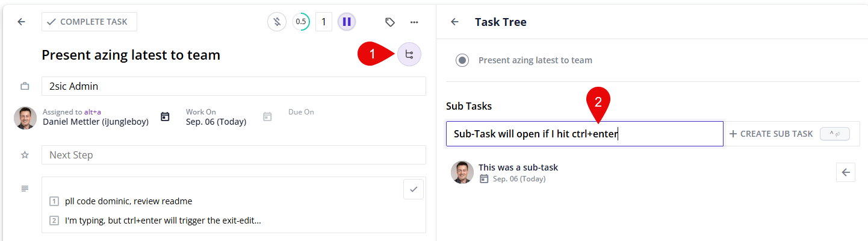Open the Work On date calendar icon
Image resolution: width=868 pixels, height=241 pixels.
click(165, 117)
